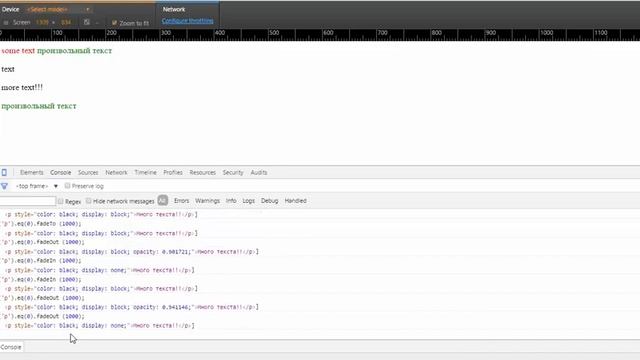
Task: Open the Timeline tab
Action: (145, 172)
